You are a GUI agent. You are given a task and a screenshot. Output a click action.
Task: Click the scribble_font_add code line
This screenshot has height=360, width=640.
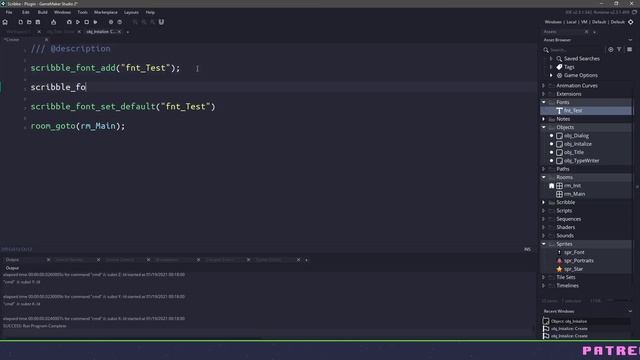(105, 68)
